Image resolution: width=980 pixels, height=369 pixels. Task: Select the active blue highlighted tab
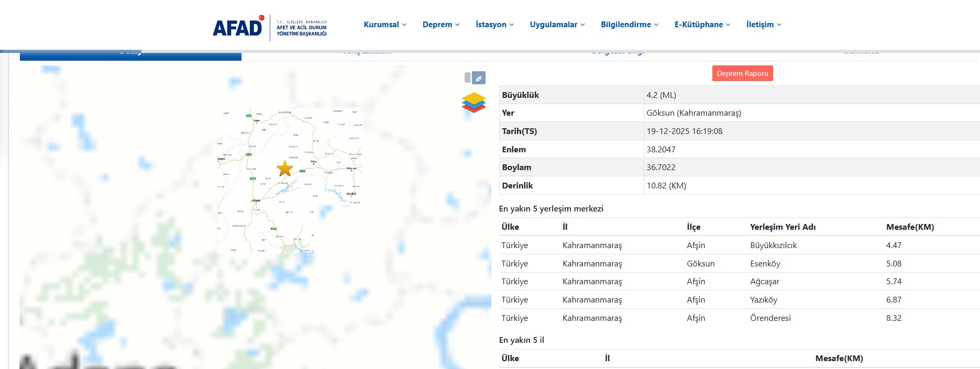130,54
